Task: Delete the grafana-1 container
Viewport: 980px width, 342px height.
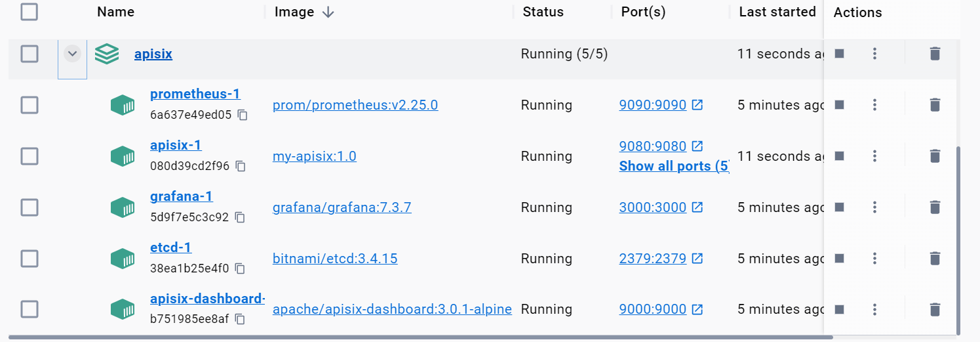Action: [935, 207]
